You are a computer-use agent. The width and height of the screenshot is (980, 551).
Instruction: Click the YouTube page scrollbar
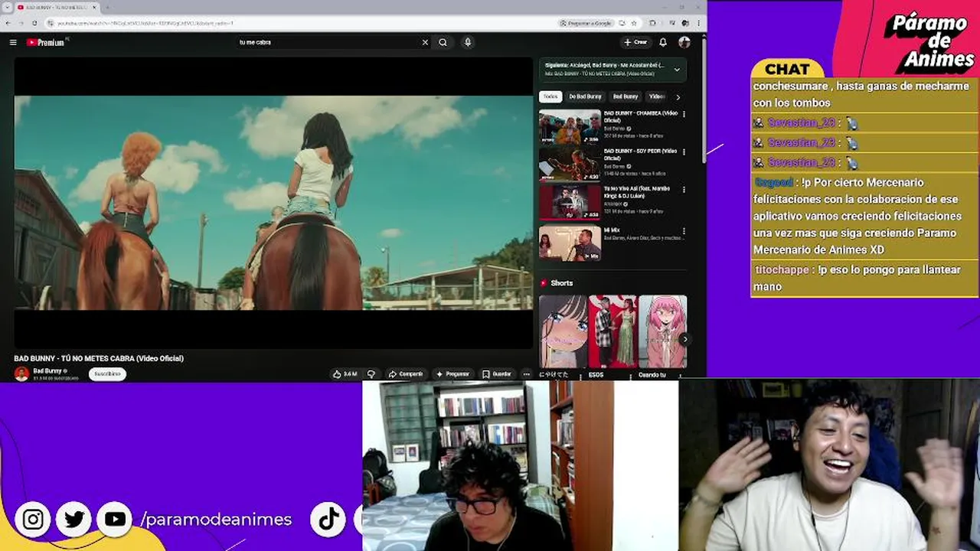click(x=704, y=99)
